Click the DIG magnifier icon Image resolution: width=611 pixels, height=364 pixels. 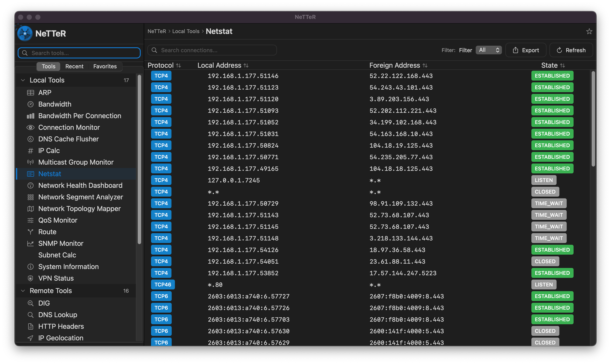[31, 303]
